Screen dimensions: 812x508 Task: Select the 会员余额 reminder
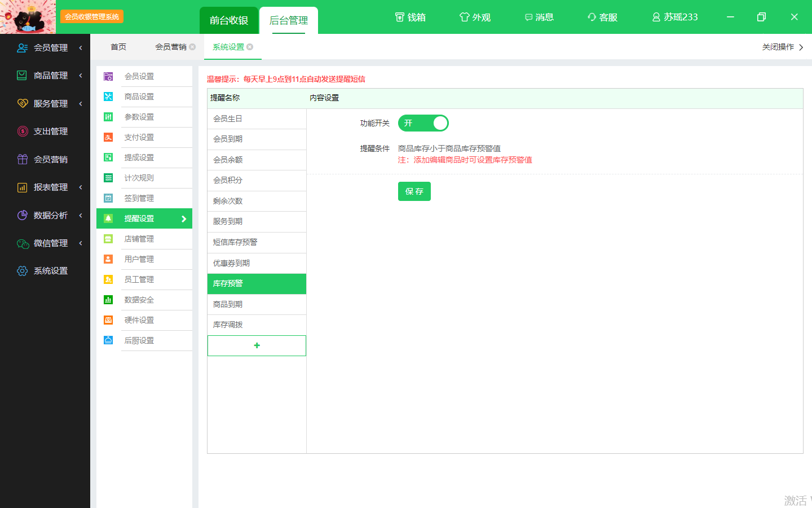click(257, 160)
